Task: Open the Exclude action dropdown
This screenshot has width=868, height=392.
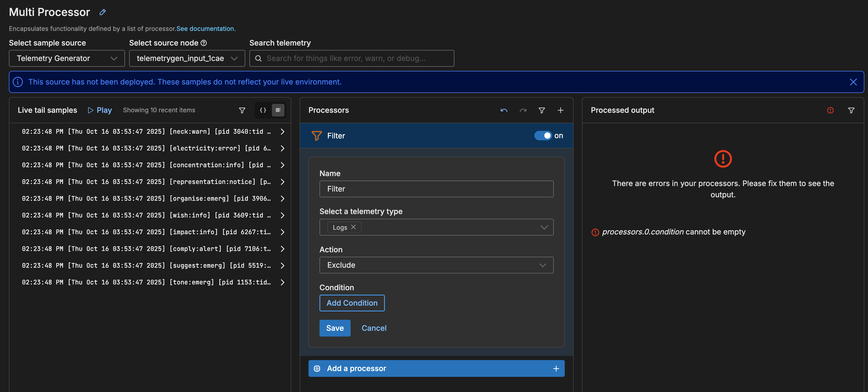Action: pyautogui.click(x=436, y=265)
